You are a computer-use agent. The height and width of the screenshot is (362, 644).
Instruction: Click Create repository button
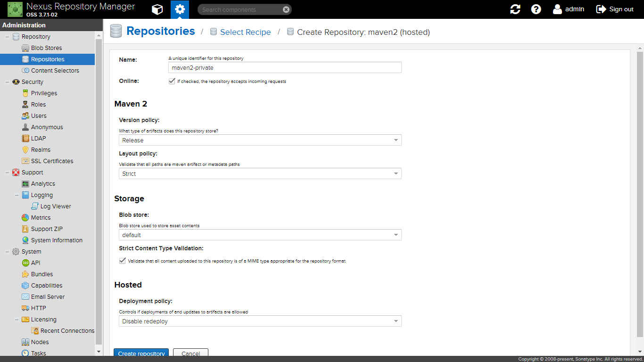pyautogui.click(x=141, y=353)
